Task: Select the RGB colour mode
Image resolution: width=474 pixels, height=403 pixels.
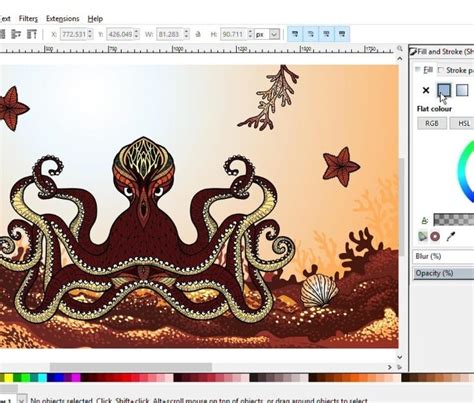Action: (432, 123)
